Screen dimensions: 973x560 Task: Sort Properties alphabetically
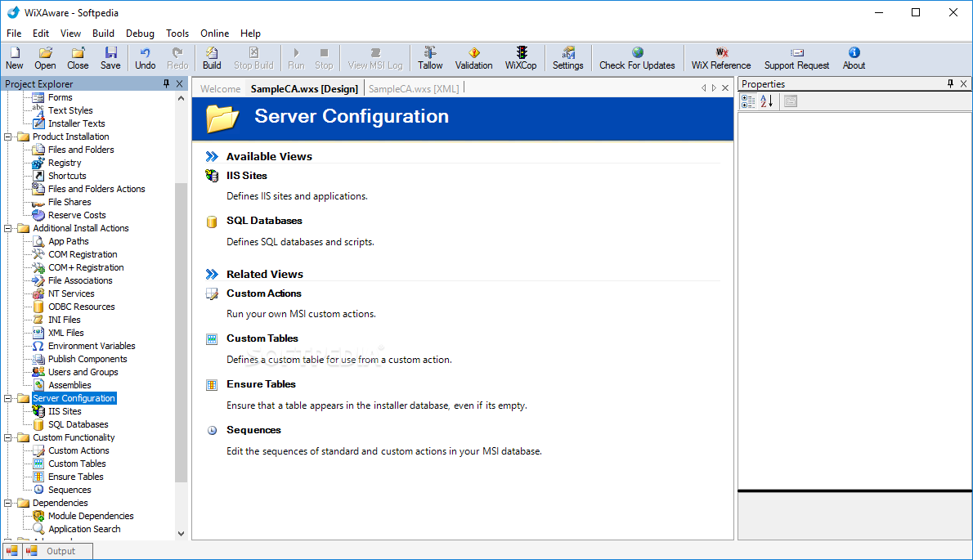pyautogui.click(x=766, y=101)
